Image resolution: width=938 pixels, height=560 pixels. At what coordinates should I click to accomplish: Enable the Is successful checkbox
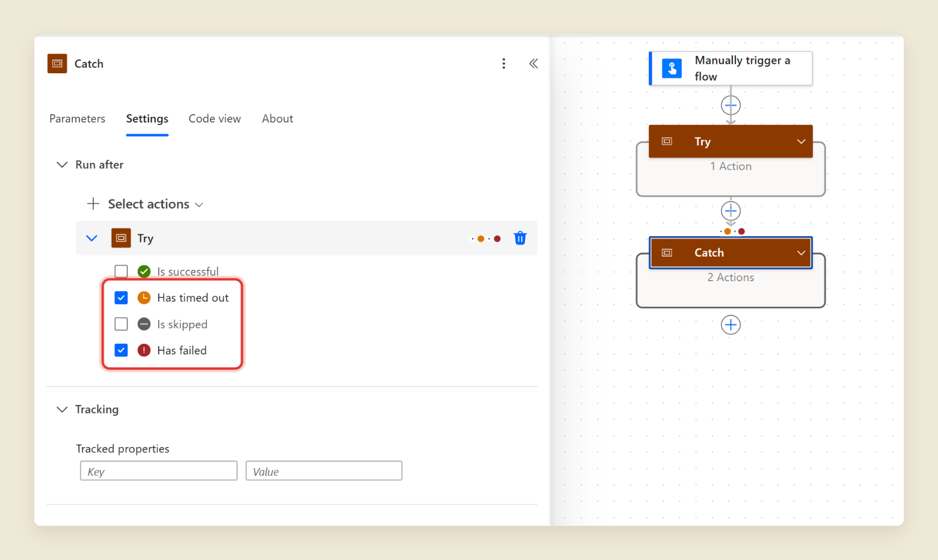(x=121, y=272)
